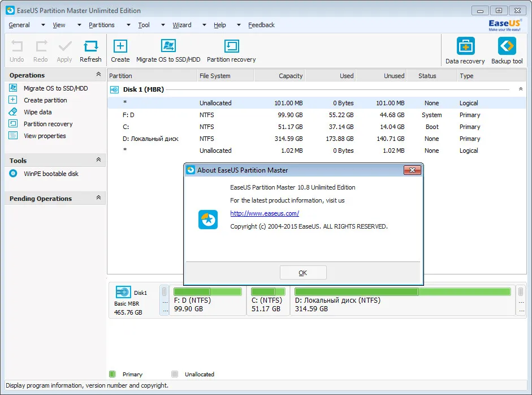Click the Used column header
The image size is (532, 395).
pos(330,76)
